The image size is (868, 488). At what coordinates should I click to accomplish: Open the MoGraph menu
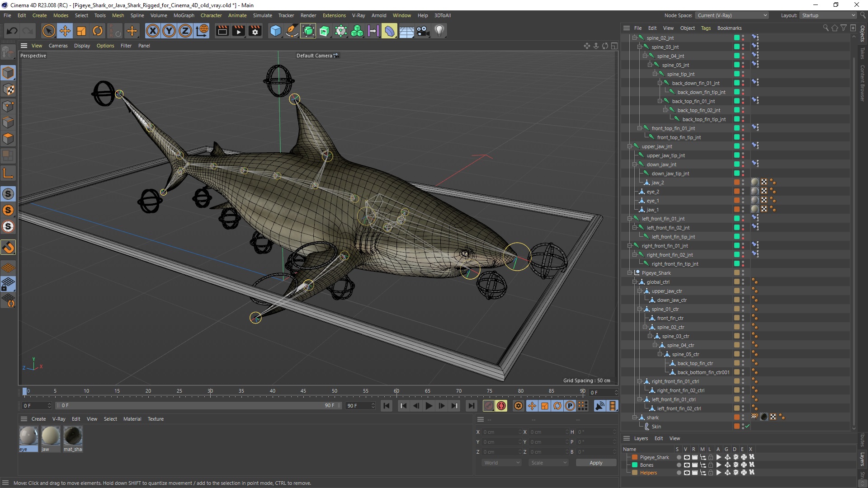pos(184,15)
